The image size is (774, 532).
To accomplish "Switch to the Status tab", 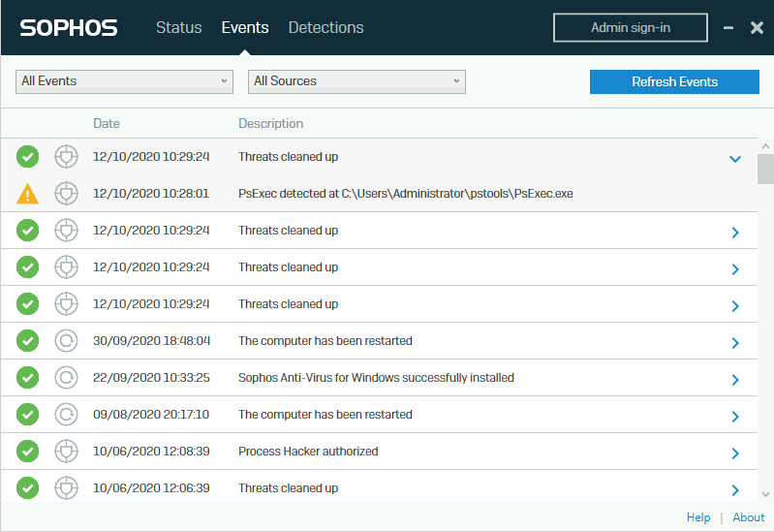I will tap(178, 28).
